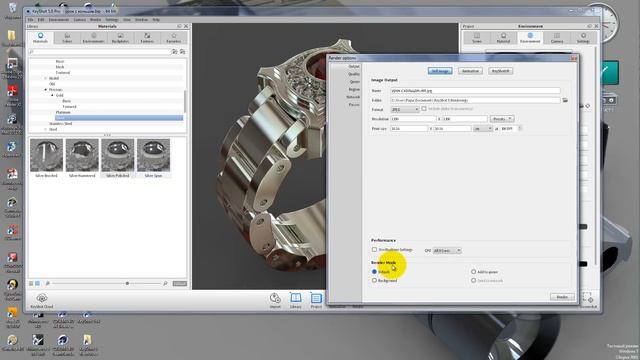Click the Render button
The image size is (640, 360).
point(562,297)
